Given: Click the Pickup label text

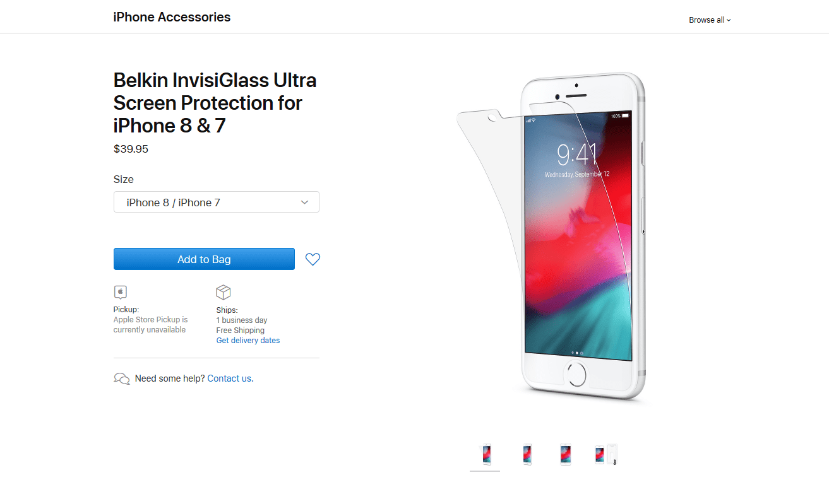Looking at the screenshot, I should pos(126,310).
